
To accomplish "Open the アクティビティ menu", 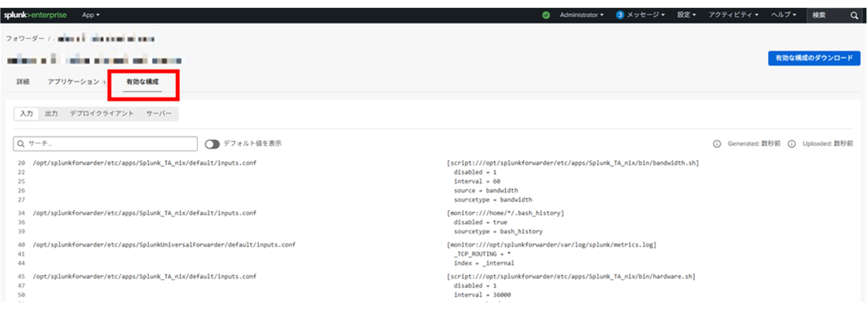I will pyautogui.click(x=734, y=15).
